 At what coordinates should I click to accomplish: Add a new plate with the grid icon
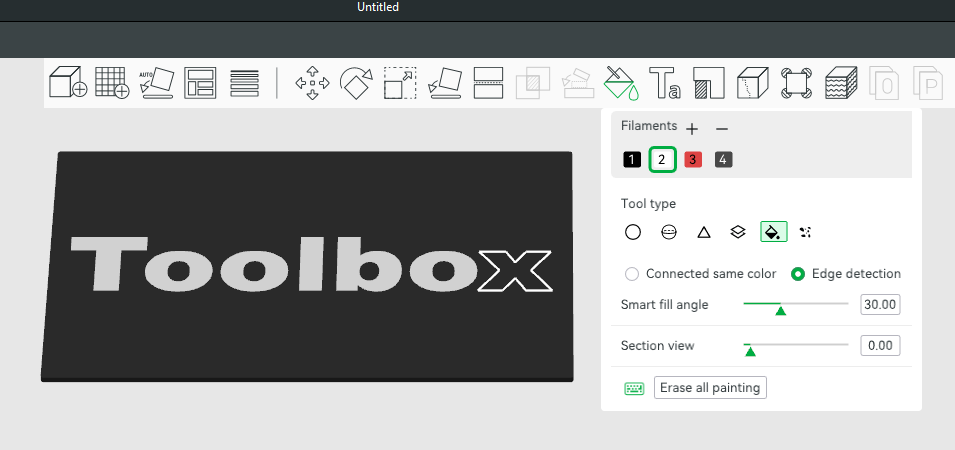pos(112,83)
